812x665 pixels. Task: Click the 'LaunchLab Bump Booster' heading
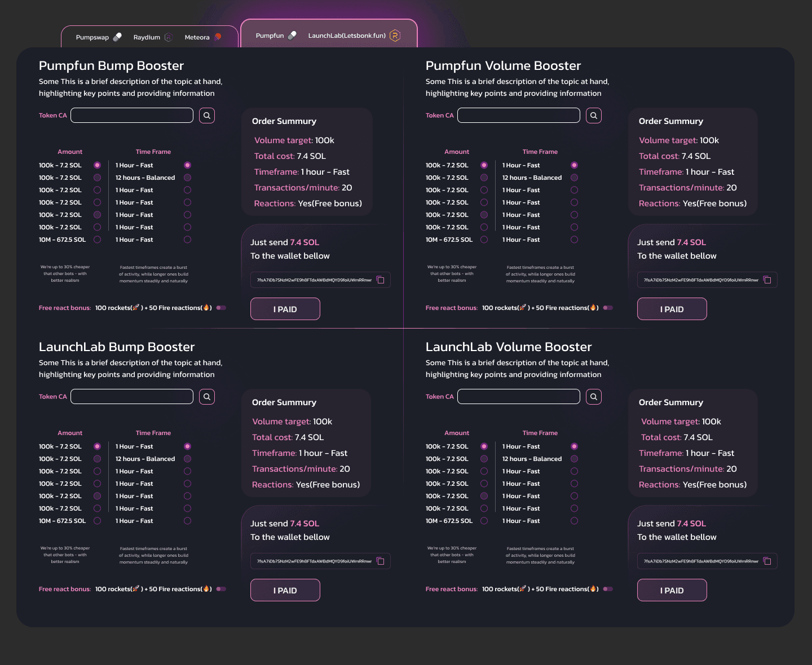click(x=117, y=347)
